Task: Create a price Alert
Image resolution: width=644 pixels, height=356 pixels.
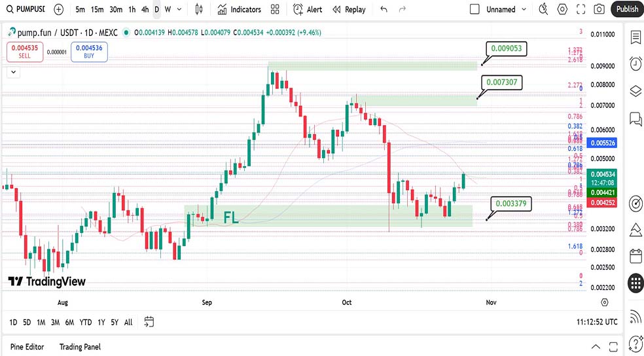Action: tap(308, 9)
